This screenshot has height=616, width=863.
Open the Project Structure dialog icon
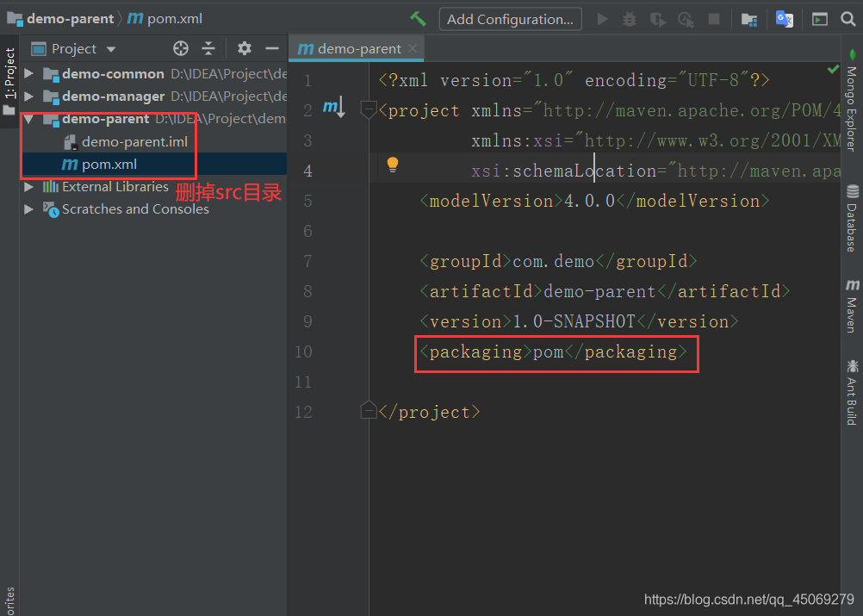(x=749, y=19)
